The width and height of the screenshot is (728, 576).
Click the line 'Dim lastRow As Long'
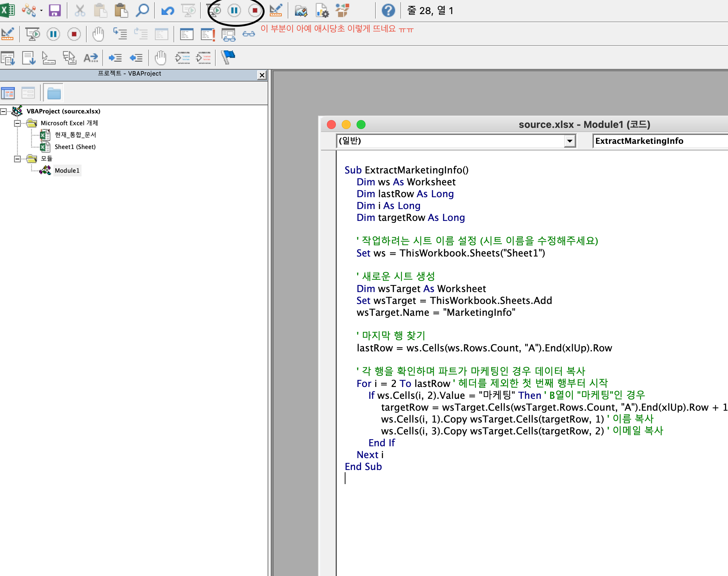405,194
